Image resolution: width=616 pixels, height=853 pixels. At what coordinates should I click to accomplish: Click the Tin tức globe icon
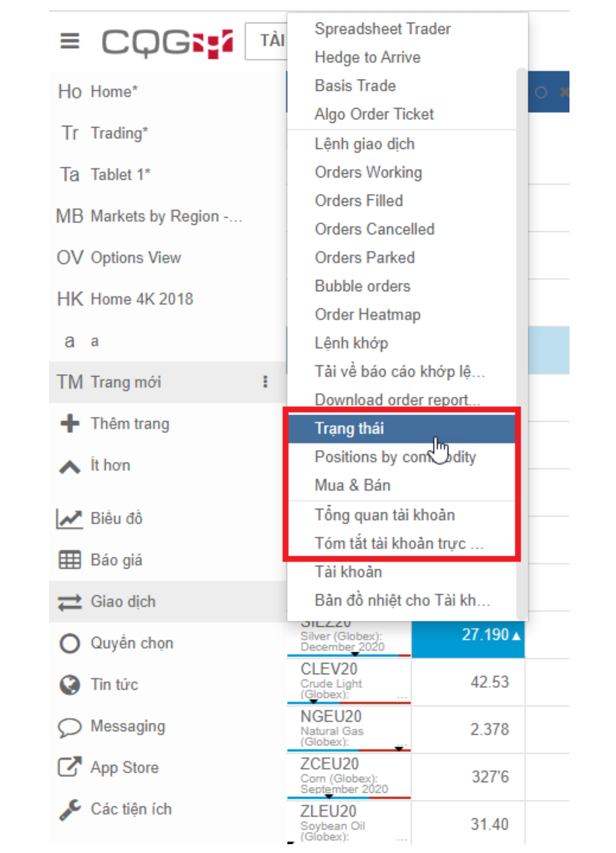tap(70, 685)
